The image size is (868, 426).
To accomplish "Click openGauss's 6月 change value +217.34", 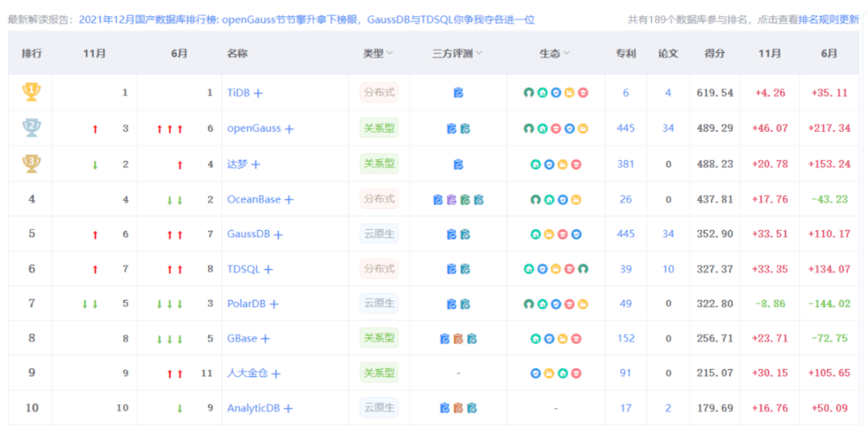I will 829,129.
